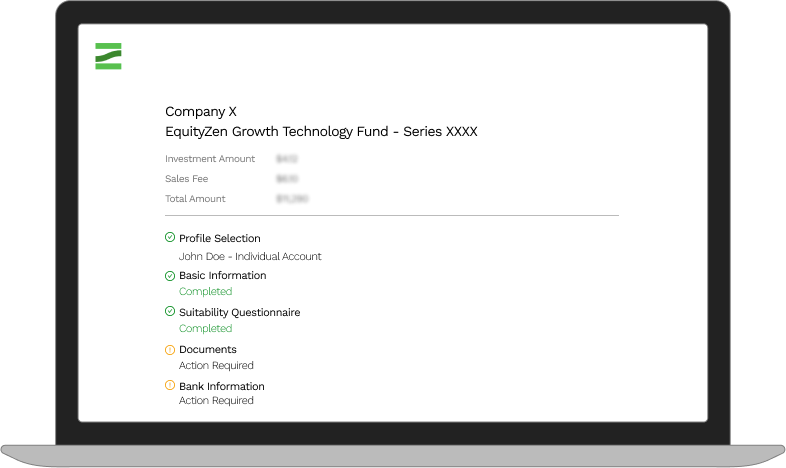The height and width of the screenshot is (468, 786).
Task: Click Action Required under Bank Information
Action: click(x=216, y=401)
